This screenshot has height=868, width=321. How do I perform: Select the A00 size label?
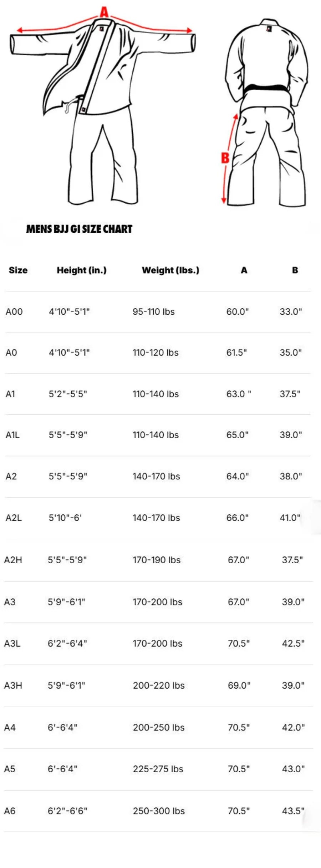point(14,312)
